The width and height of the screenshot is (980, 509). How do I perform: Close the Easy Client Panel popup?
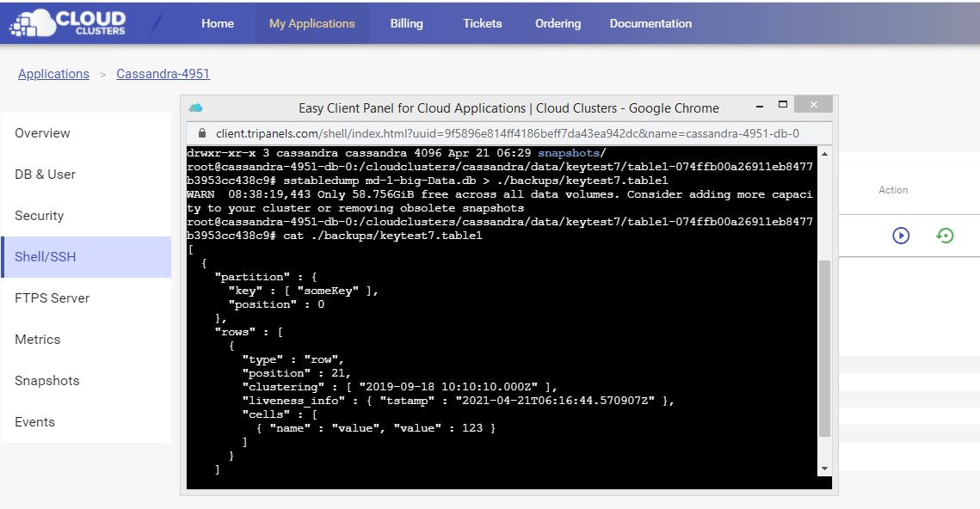[x=813, y=104]
